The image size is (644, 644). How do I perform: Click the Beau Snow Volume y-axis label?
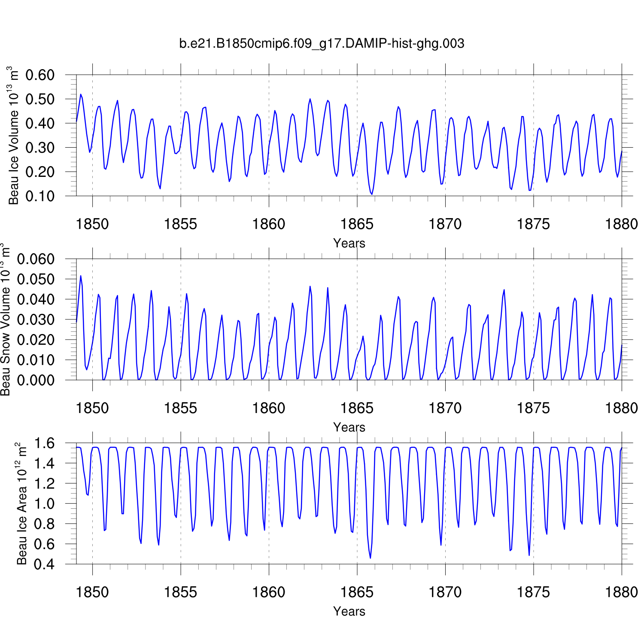pos(5,320)
